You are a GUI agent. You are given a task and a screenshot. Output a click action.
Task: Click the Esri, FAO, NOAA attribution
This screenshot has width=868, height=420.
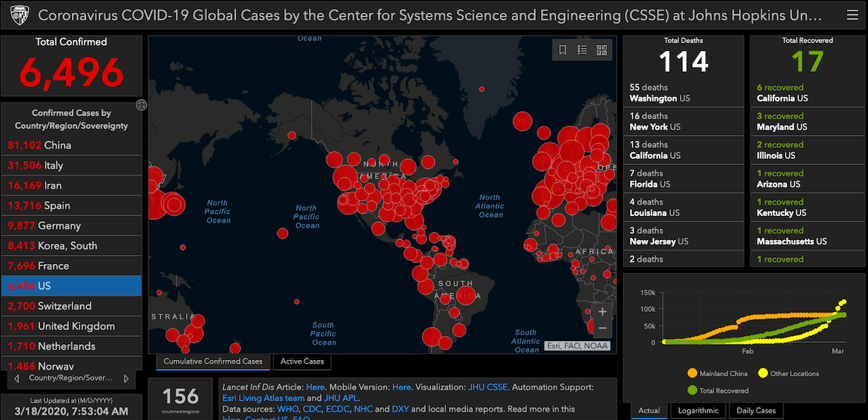[577, 346]
